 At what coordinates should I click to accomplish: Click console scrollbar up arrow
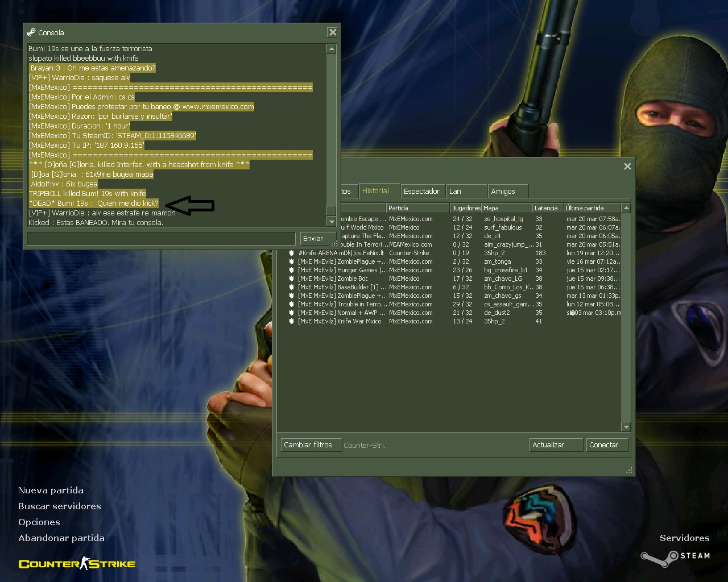332,49
